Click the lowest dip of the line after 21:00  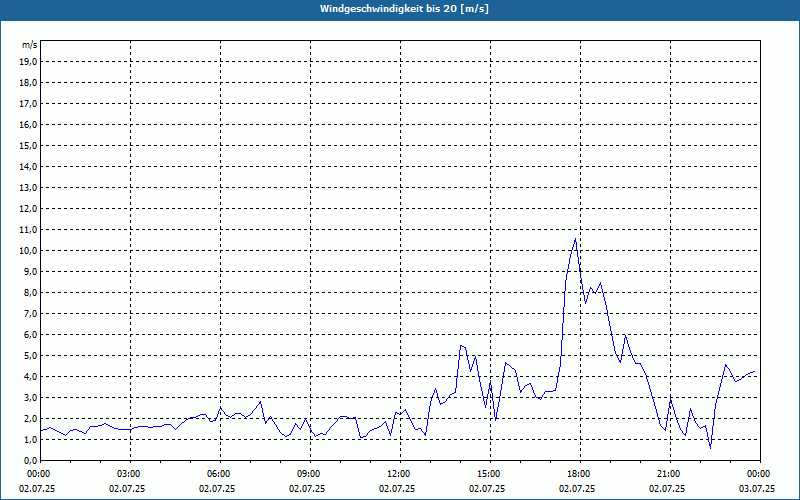coord(710,448)
